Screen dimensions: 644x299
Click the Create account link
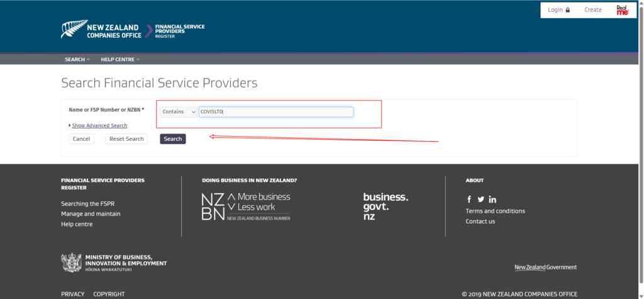click(592, 10)
